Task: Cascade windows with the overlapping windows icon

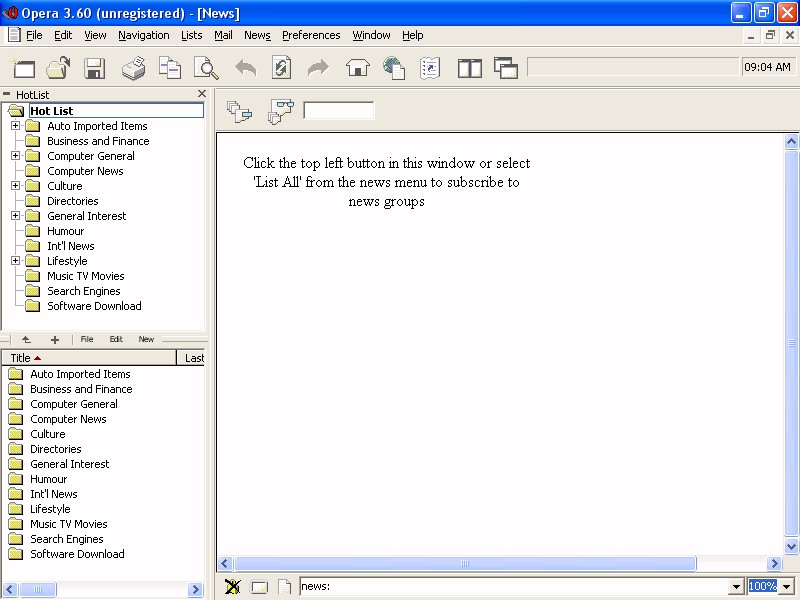Action: (x=506, y=68)
